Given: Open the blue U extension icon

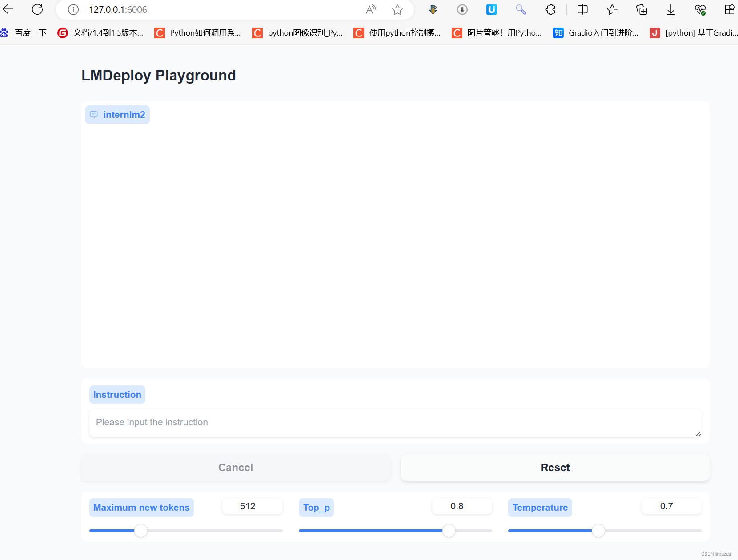Looking at the screenshot, I should click(x=492, y=9).
